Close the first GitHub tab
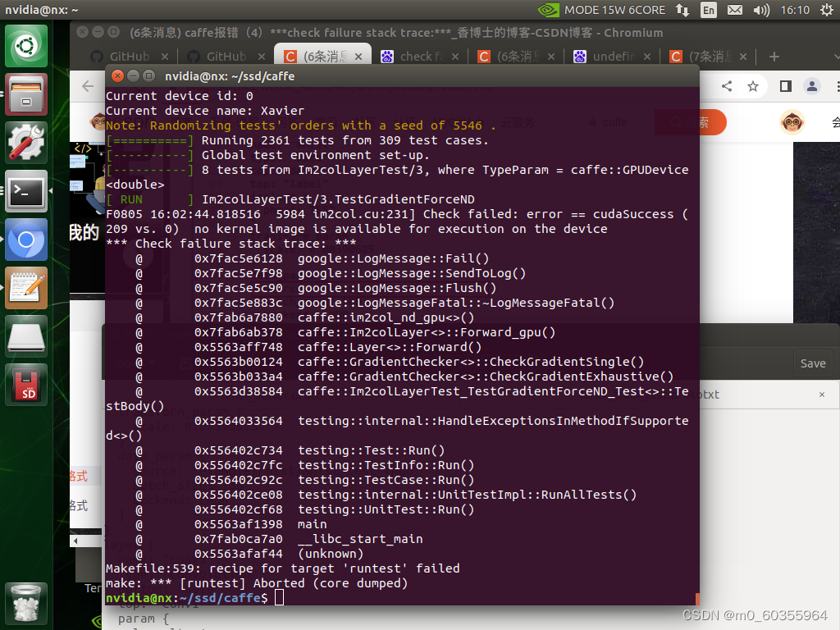This screenshot has height=630, width=840. click(x=164, y=57)
